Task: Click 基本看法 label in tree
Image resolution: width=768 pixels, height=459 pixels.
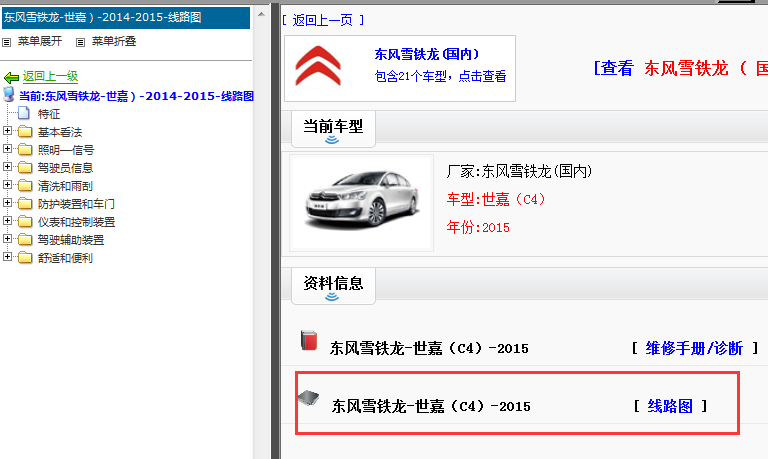Action: click(60, 132)
